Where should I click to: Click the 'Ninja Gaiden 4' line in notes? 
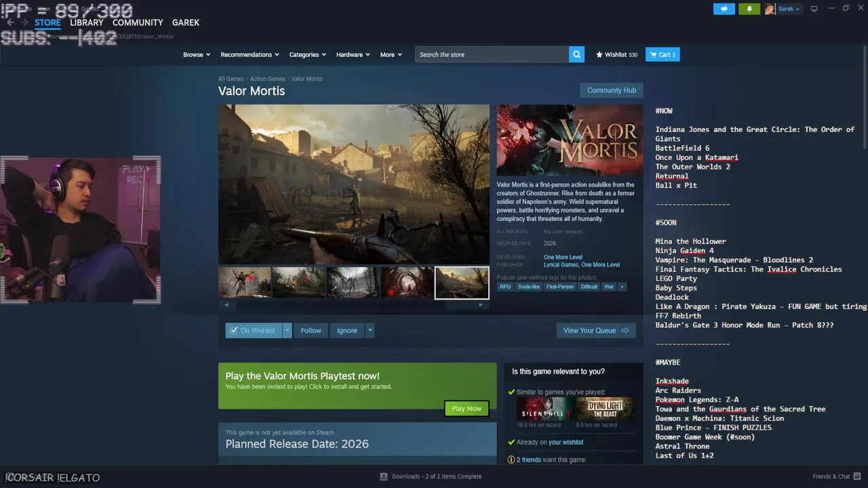[x=684, y=251]
